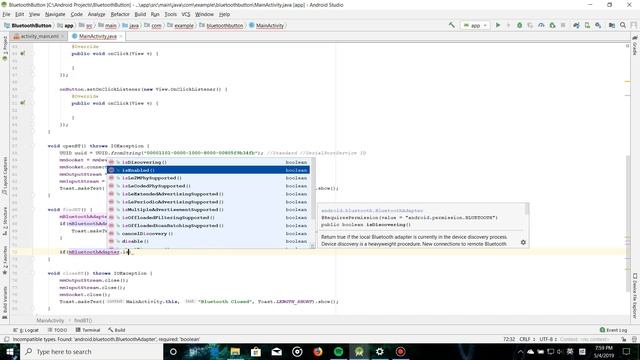640x360 pixels.
Task: Choose isEnabled() from the autocomplete list
Action: tap(208, 170)
